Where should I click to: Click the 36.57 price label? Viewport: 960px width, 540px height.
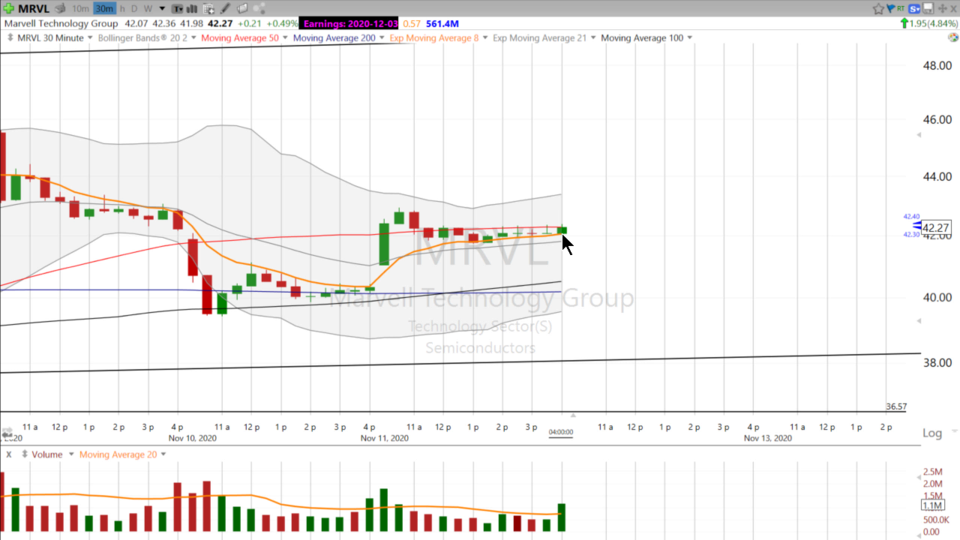(x=896, y=407)
